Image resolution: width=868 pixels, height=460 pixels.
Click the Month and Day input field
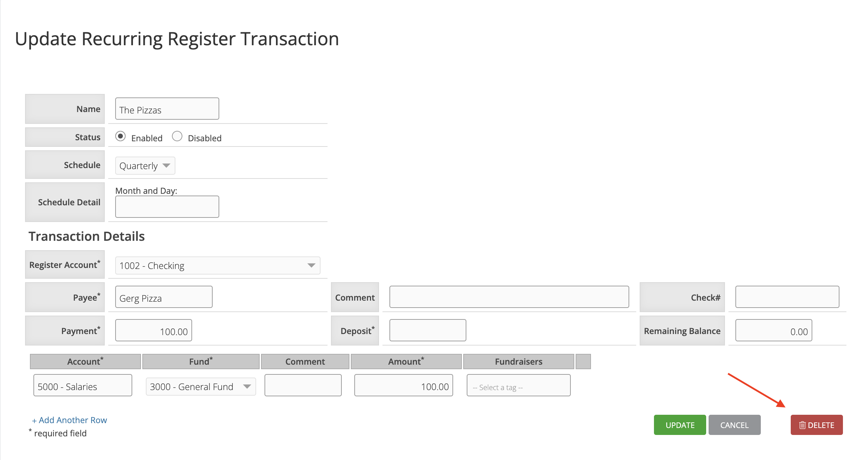(167, 207)
